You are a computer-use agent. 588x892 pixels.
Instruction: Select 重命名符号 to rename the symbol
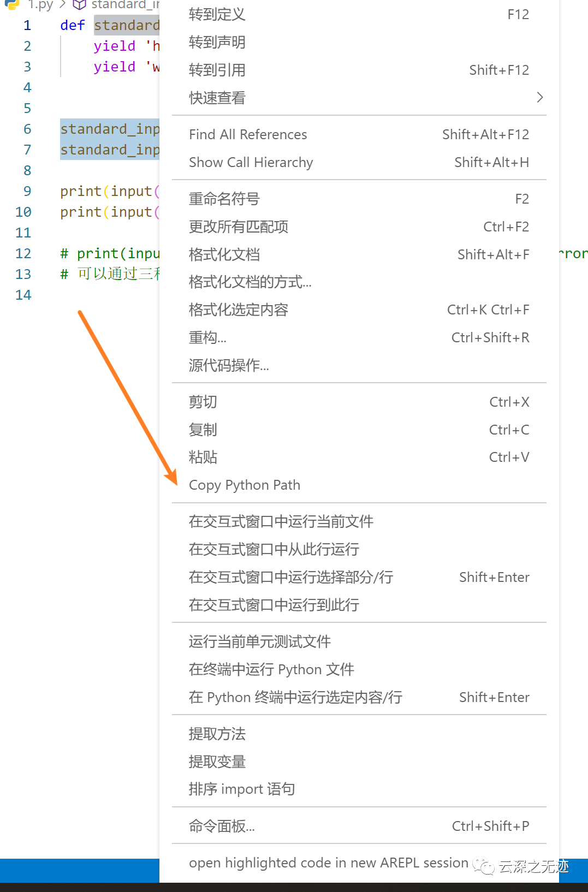click(x=224, y=199)
